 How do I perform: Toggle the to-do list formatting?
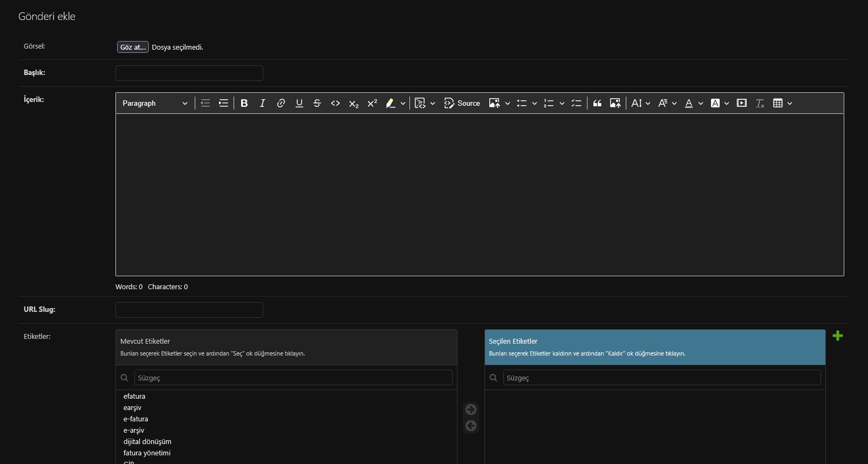point(576,103)
